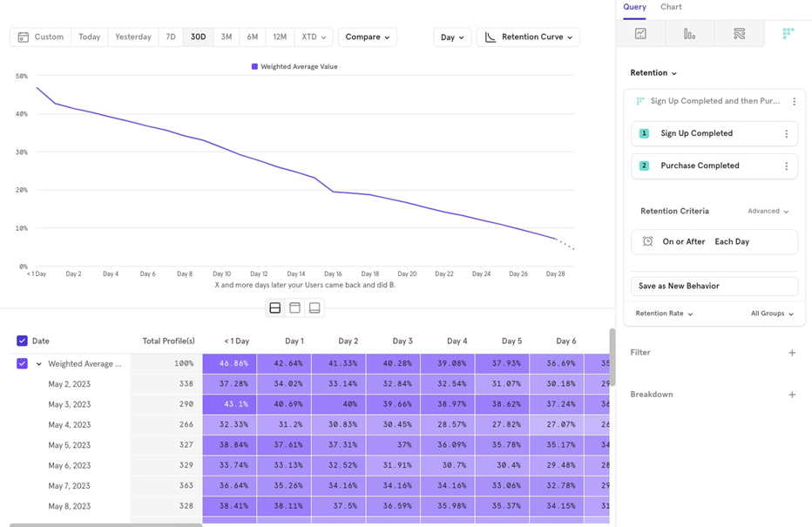Open three-dot menu for Purchase Completed
Viewport: 812px width, 527px height.
[x=786, y=166]
